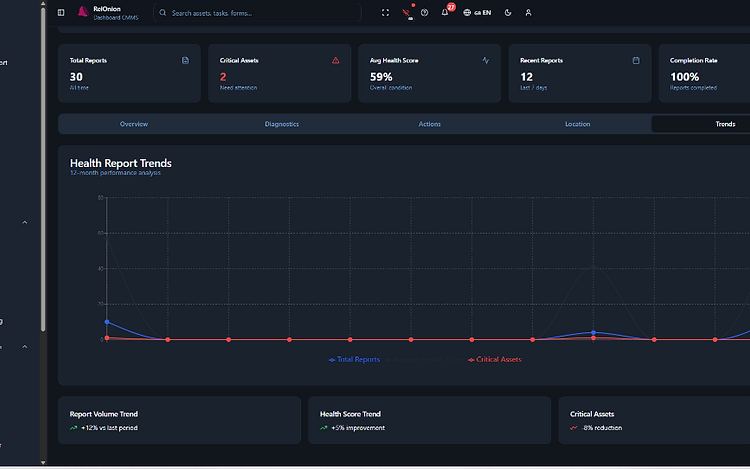Click the 'Health Score Trend' card title
Image resolution: width=750 pixels, height=469 pixels.
click(350, 414)
